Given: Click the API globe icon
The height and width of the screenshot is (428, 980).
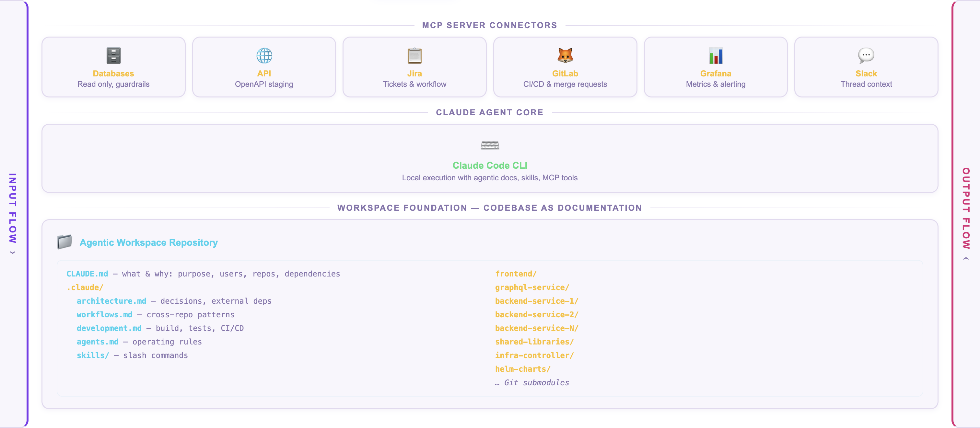Looking at the screenshot, I should 264,55.
